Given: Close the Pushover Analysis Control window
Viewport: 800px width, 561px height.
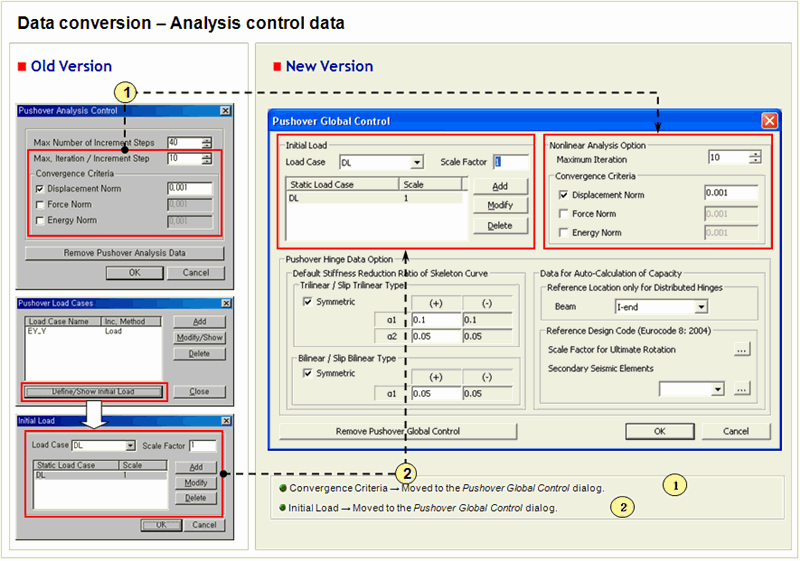Looking at the screenshot, I should (225, 110).
